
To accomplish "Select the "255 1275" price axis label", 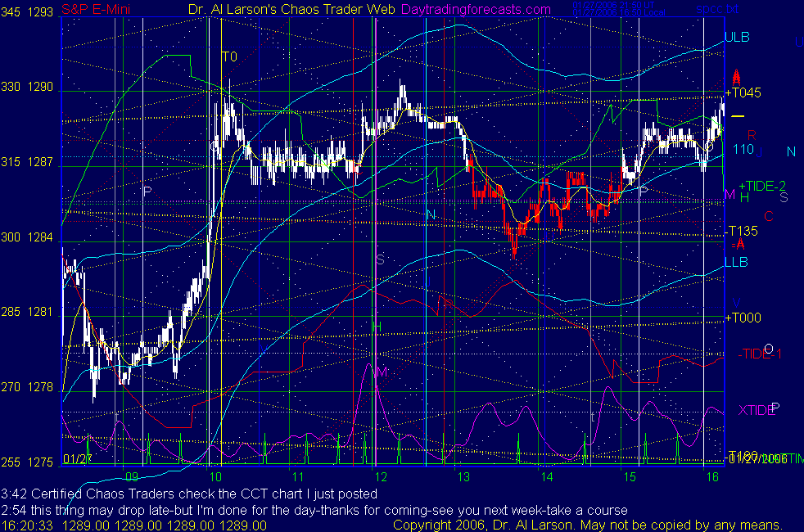I will [x=27, y=462].
